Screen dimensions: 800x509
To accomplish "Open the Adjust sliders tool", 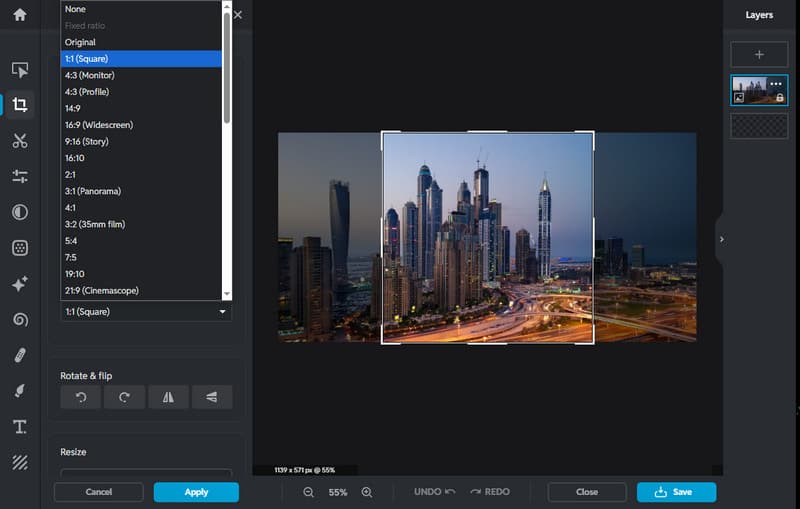I will [20, 176].
